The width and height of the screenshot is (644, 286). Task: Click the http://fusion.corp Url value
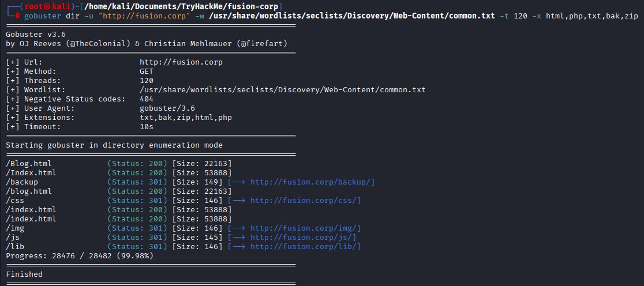click(x=181, y=62)
